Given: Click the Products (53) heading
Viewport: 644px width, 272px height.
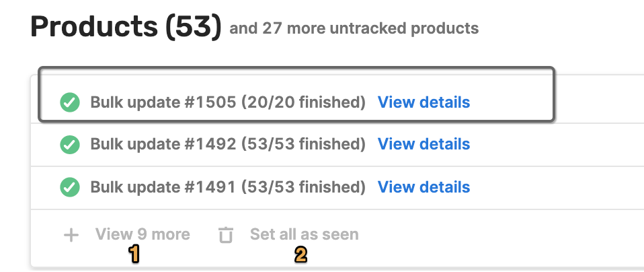Looking at the screenshot, I should tap(126, 27).
